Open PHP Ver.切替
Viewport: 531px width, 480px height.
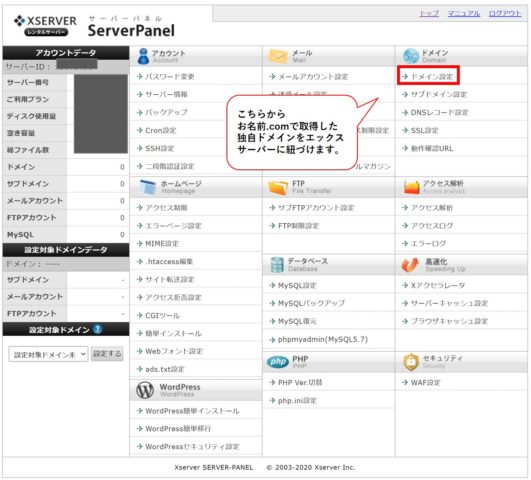pyautogui.click(x=300, y=382)
